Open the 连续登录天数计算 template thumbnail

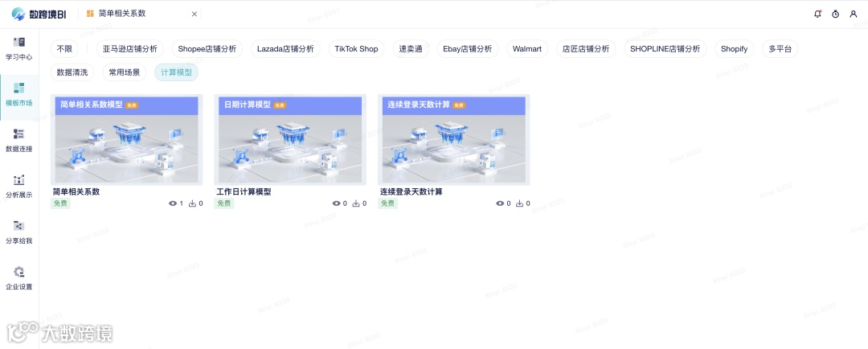pyautogui.click(x=454, y=140)
